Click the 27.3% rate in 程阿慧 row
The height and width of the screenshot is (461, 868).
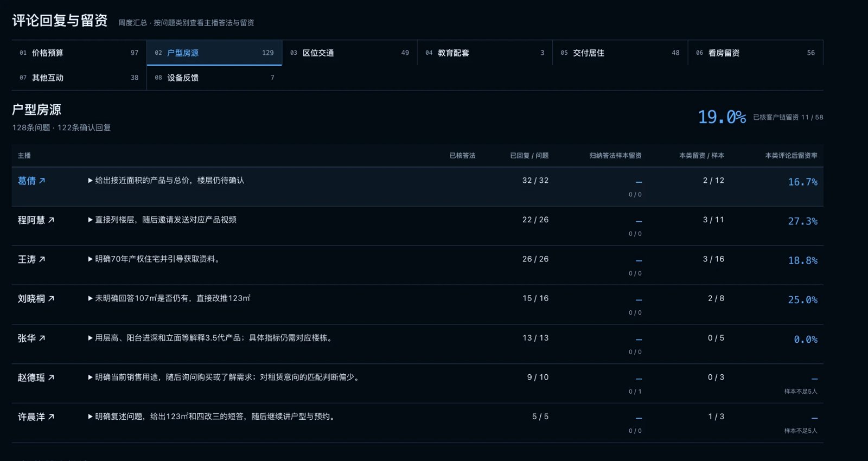click(x=802, y=221)
